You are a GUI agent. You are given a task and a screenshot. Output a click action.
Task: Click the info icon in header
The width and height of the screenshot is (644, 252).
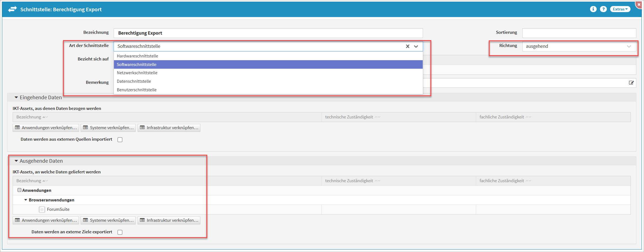(x=593, y=9)
